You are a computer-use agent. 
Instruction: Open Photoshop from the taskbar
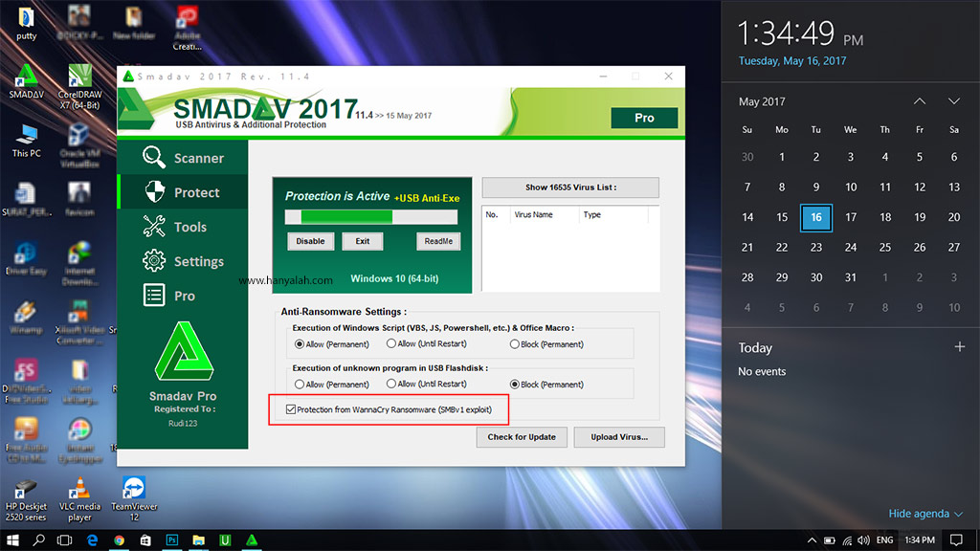point(172,540)
